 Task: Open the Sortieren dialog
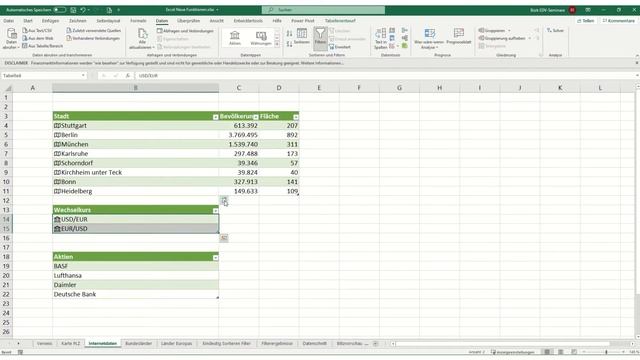point(302,37)
